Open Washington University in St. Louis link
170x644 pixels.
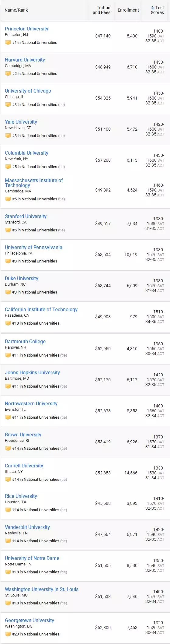coord(42,589)
